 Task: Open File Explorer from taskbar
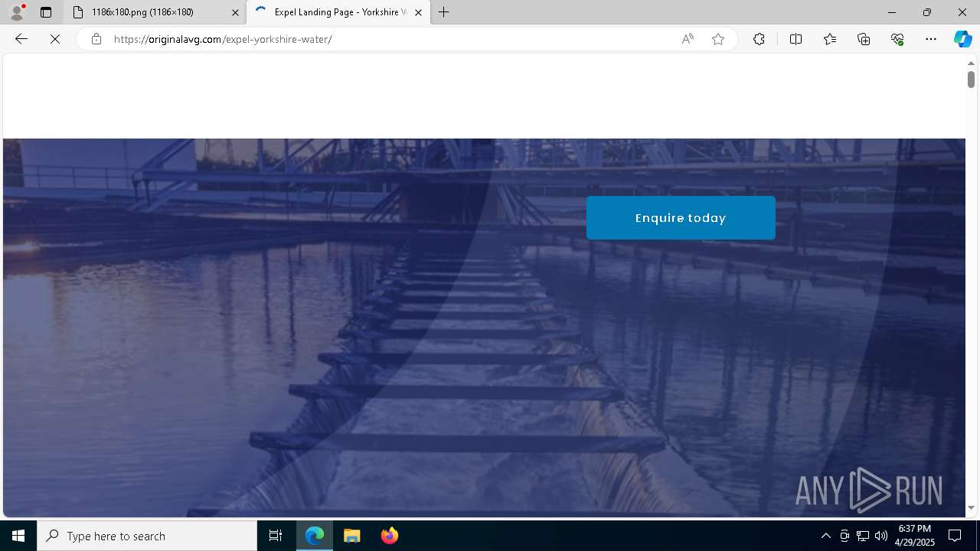tap(352, 536)
